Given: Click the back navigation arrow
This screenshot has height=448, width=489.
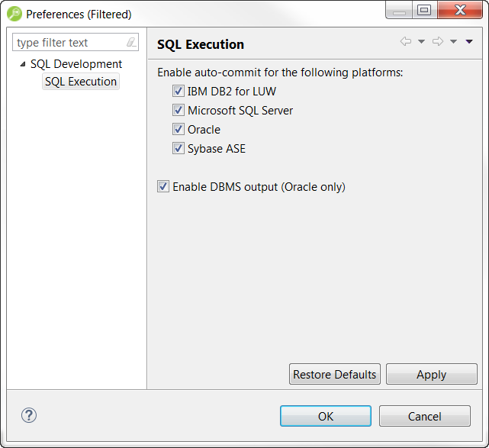Looking at the screenshot, I should click(405, 42).
